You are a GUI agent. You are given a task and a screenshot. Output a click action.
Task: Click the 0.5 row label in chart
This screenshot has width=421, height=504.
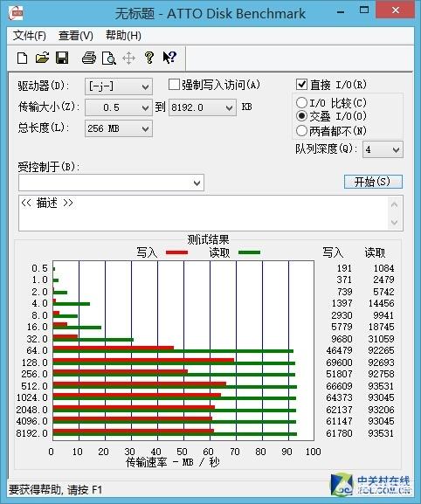click(39, 268)
